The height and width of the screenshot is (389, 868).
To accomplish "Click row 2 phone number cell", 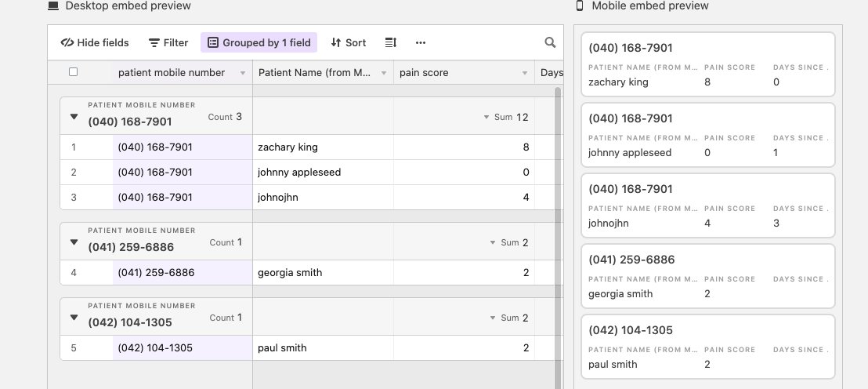I will [x=183, y=173].
